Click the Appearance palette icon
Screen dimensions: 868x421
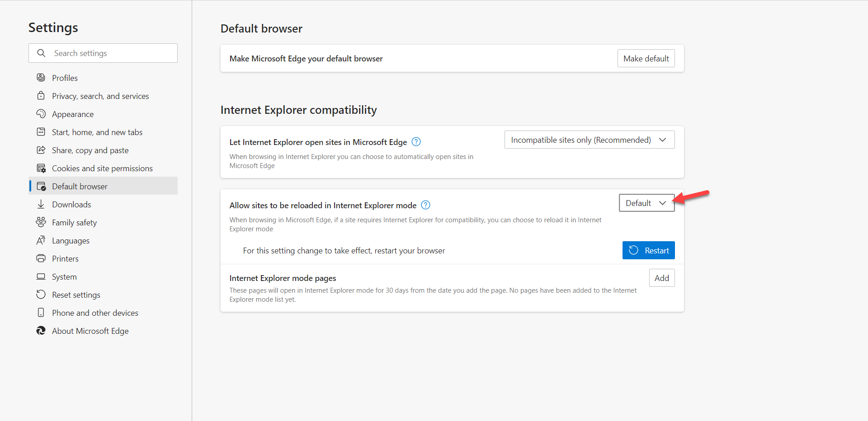(x=41, y=114)
